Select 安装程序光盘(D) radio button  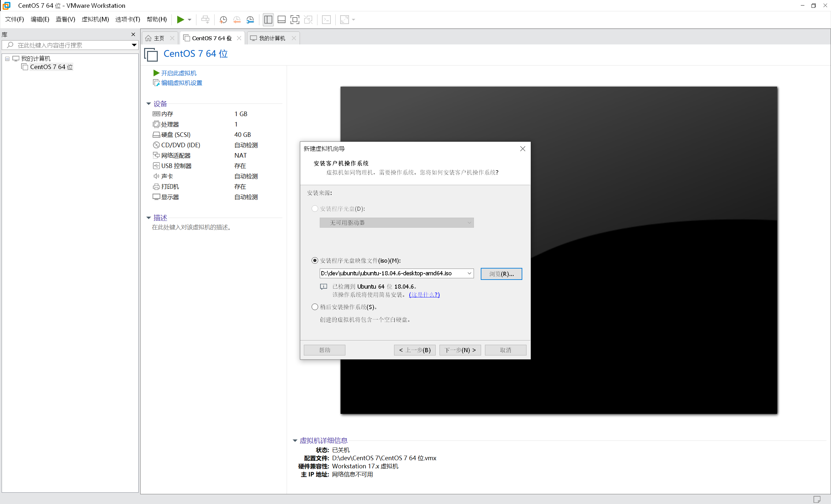tap(315, 209)
